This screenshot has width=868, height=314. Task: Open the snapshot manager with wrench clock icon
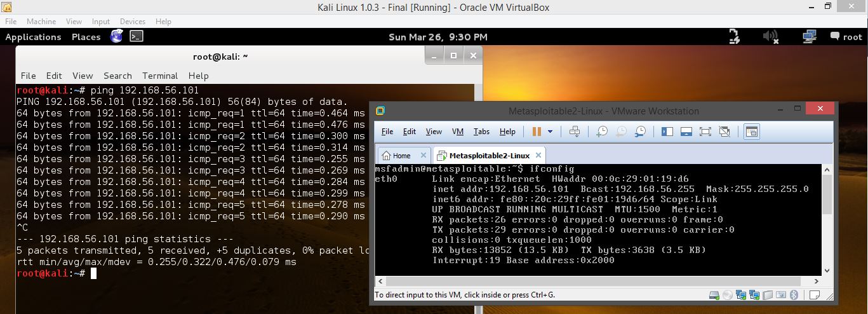[x=641, y=132]
